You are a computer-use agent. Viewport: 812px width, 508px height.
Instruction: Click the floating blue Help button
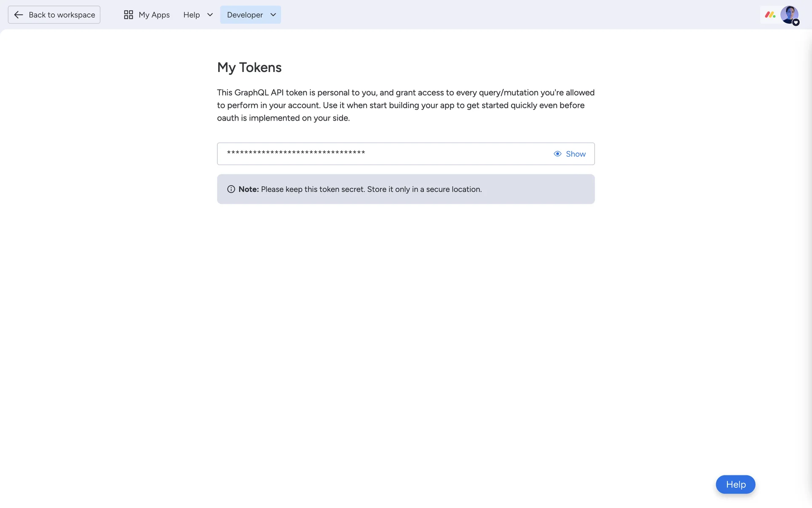(735, 484)
